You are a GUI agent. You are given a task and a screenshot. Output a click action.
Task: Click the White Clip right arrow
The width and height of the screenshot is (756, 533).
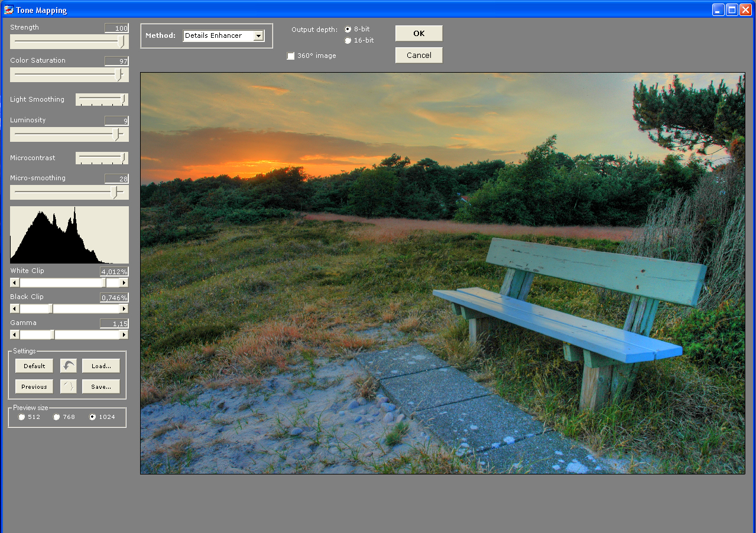coord(124,282)
